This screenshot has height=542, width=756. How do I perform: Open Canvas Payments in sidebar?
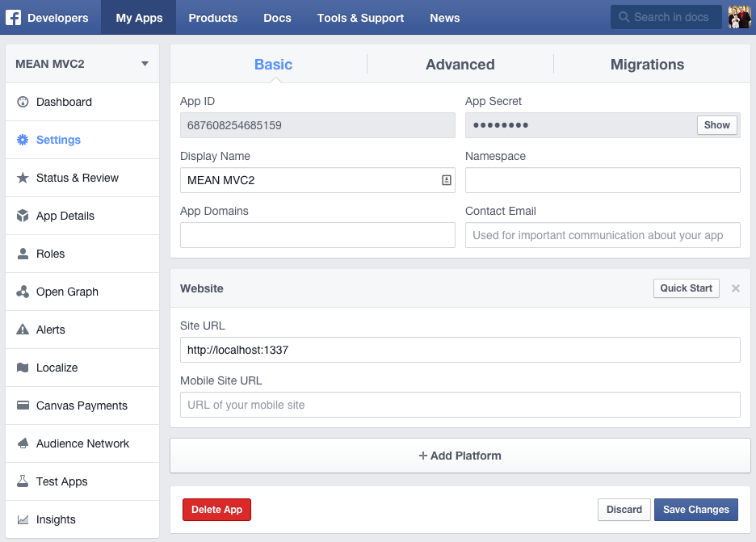[82, 405]
